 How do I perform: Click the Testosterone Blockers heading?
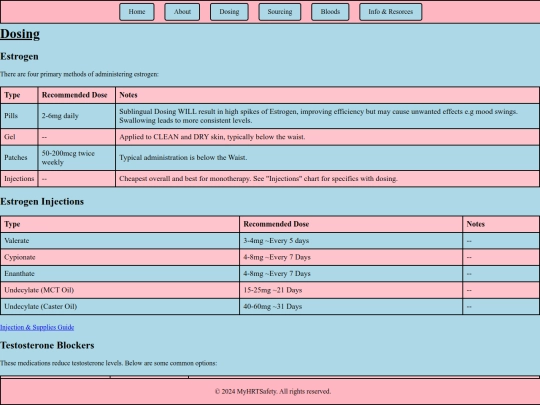click(47, 345)
